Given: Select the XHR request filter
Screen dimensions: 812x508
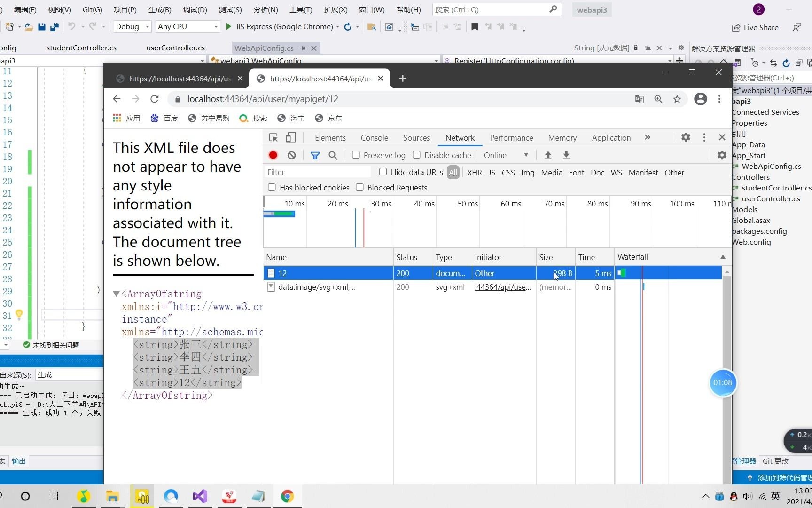Looking at the screenshot, I should [x=474, y=173].
